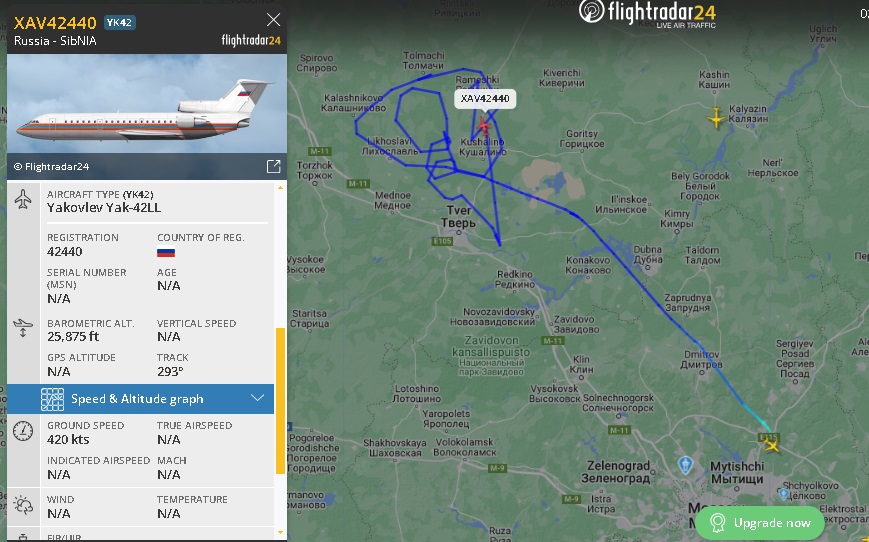Click the ground speed gauge icon
The height and width of the screenshot is (542, 869).
23,431
